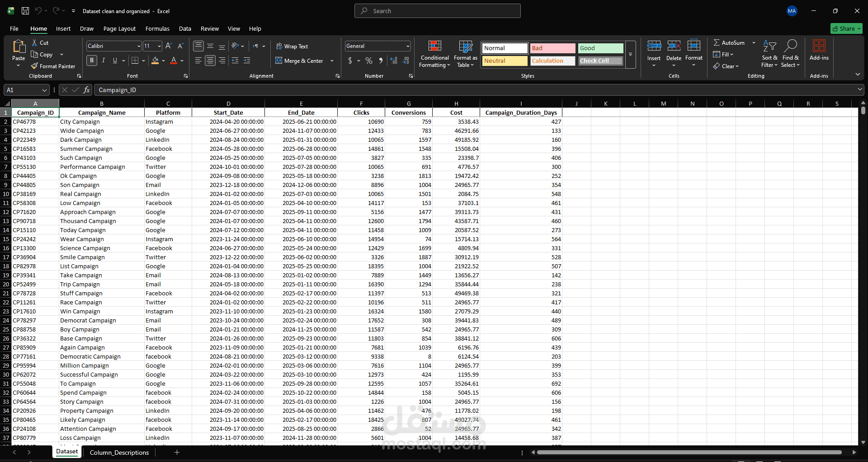The width and height of the screenshot is (868, 462).
Task: Click the Save disk icon
Action: [x=25, y=11]
